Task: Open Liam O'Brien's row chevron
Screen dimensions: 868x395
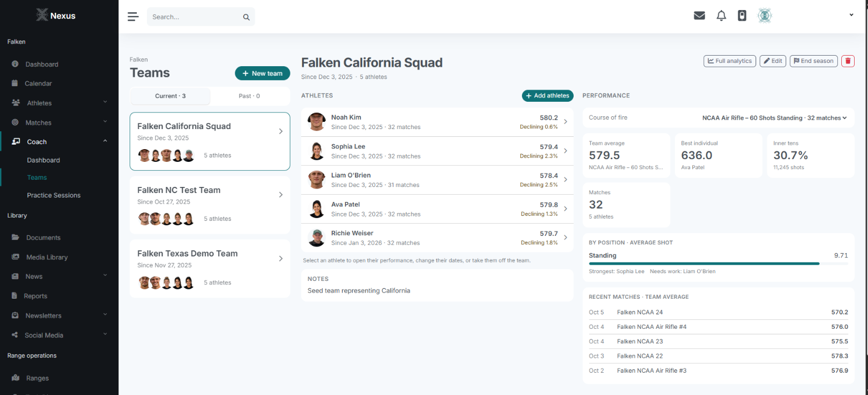Action: click(565, 180)
